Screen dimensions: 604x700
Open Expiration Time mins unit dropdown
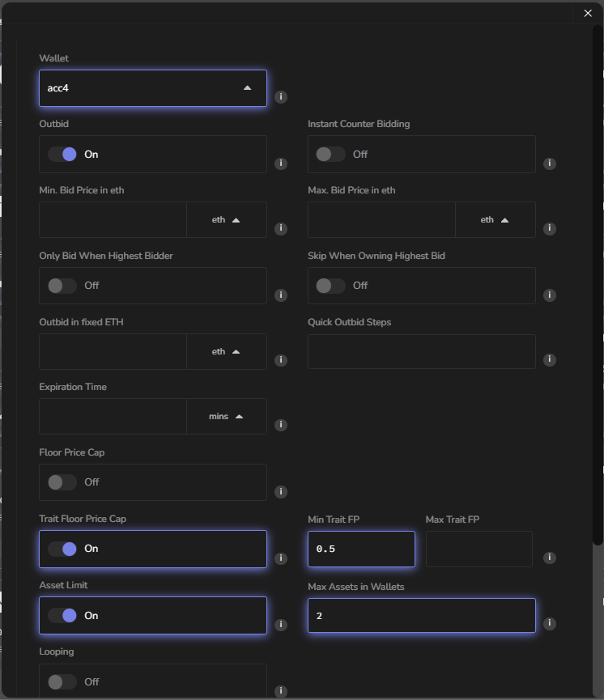pos(226,416)
